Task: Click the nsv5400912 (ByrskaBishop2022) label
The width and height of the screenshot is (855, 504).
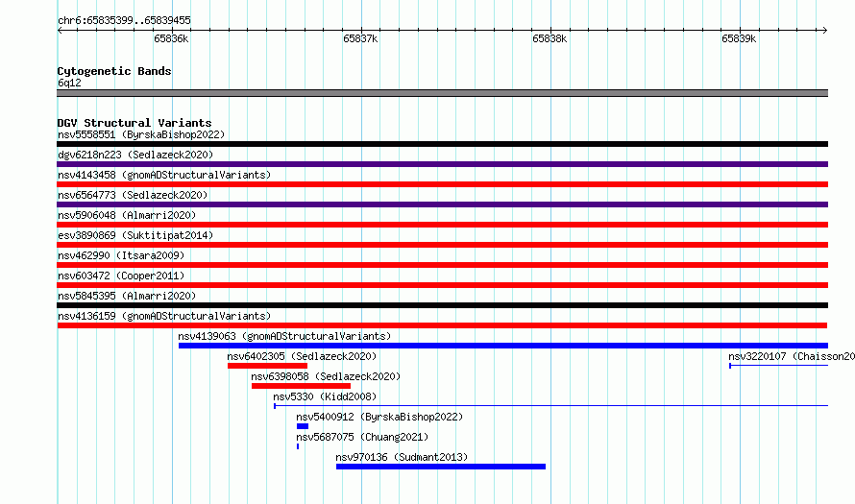Action: click(x=379, y=417)
